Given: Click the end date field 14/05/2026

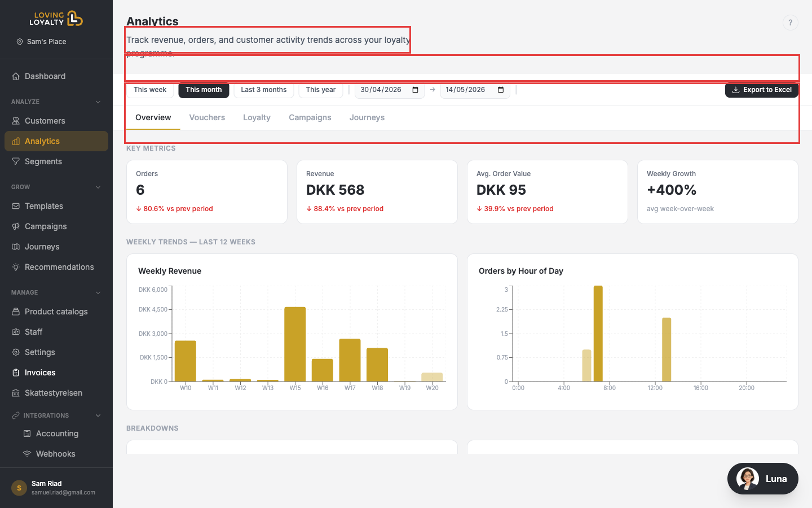Looking at the screenshot, I should [475, 90].
